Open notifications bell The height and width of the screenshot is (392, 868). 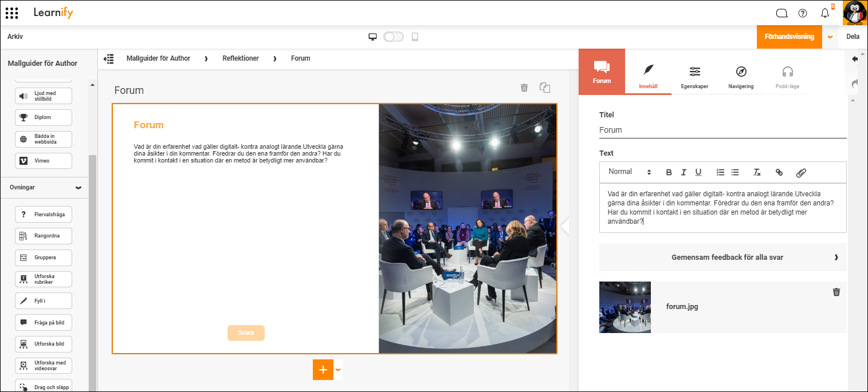pyautogui.click(x=825, y=13)
